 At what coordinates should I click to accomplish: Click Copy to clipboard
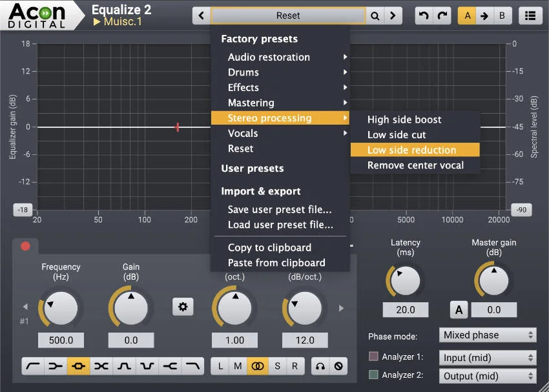[x=280, y=248]
